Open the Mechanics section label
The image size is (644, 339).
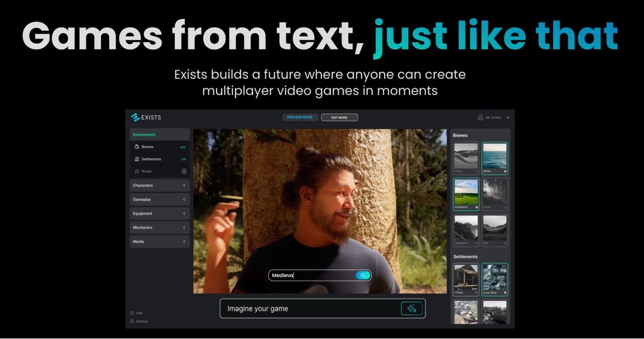tap(143, 227)
